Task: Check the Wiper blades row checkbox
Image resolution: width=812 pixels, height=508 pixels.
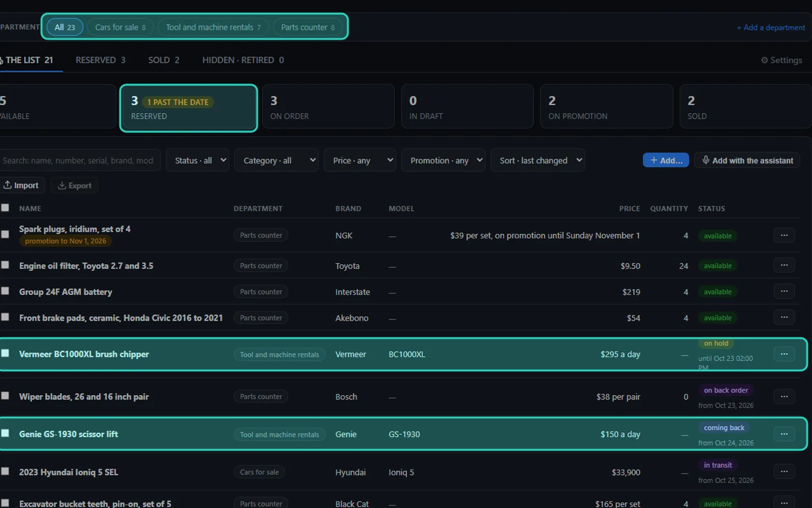Action: pyautogui.click(x=5, y=395)
